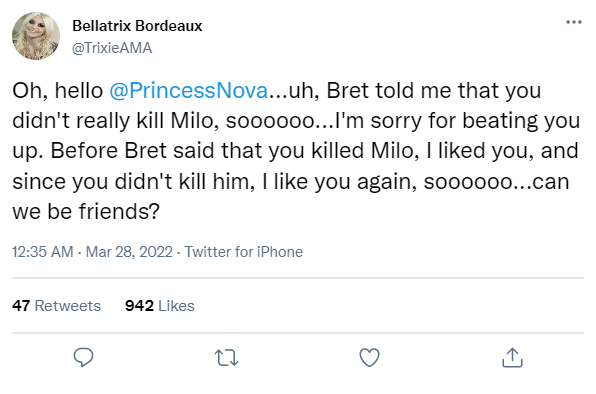Retweet this post using the arrows icon
This screenshot has height=394, width=596.
pos(227,358)
